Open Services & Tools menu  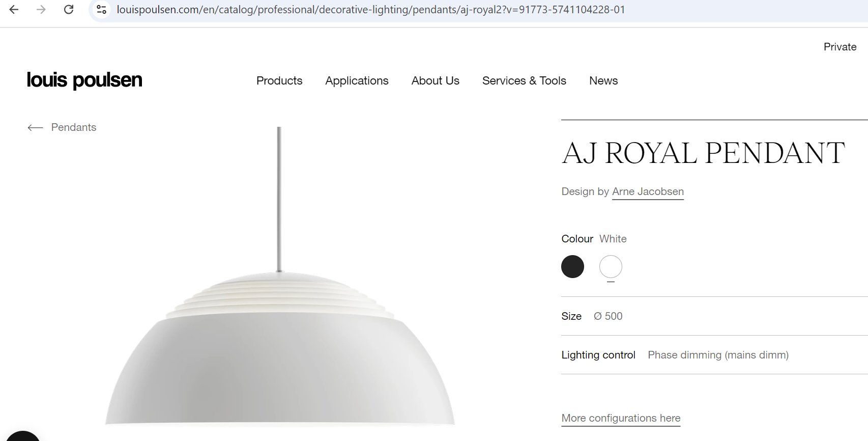(524, 80)
